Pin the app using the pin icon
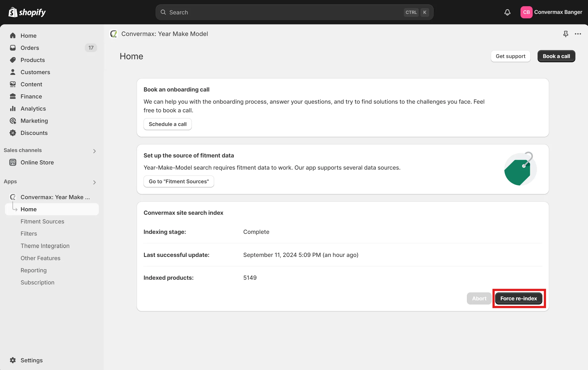The width and height of the screenshot is (588, 370). (x=565, y=34)
